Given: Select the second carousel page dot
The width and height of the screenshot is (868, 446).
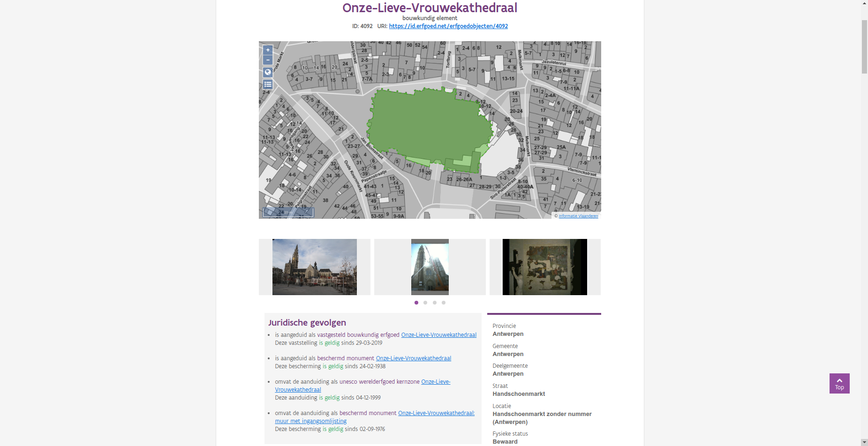Looking at the screenshot, I should (425, 303).
